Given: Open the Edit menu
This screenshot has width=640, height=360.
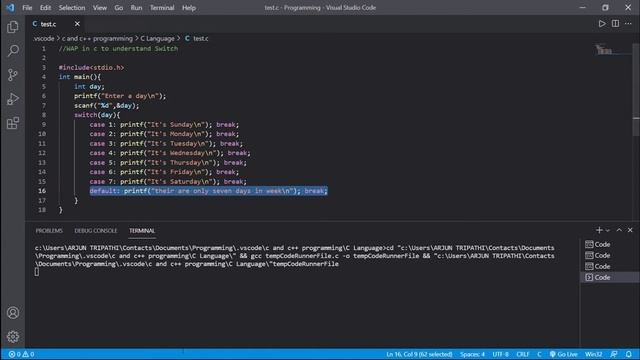Looking at the screenshot, I should [45, 7].
